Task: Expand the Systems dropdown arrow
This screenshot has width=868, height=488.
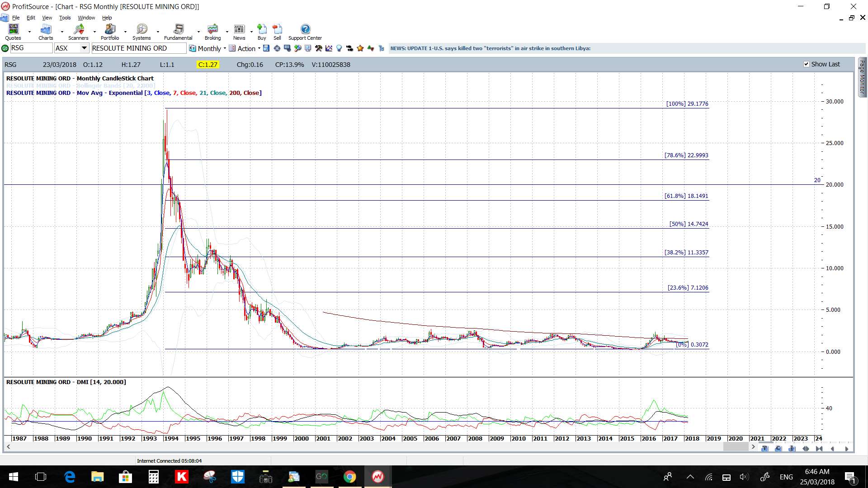Action: click(x=158, y=32)
